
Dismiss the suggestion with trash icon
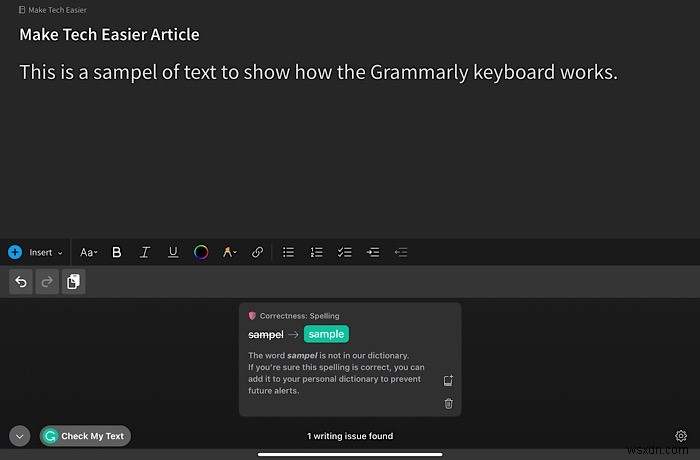coord(448,404)
